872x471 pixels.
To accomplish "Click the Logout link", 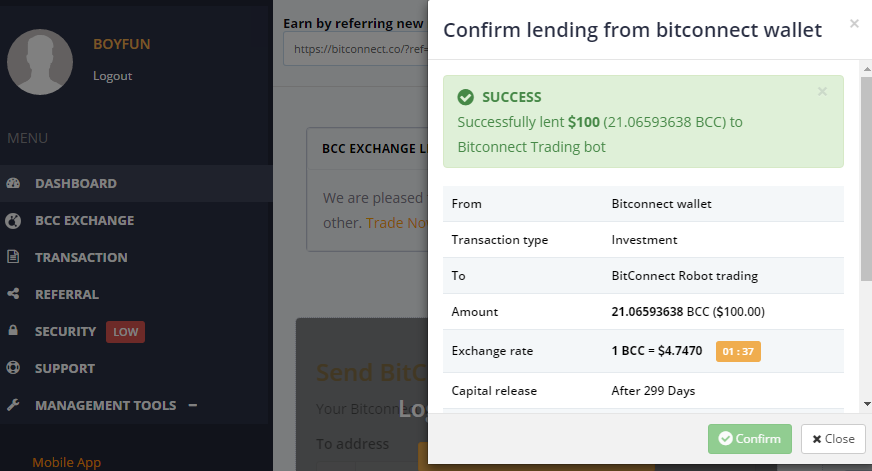I will pyautogui.click(x=112, y=76).
